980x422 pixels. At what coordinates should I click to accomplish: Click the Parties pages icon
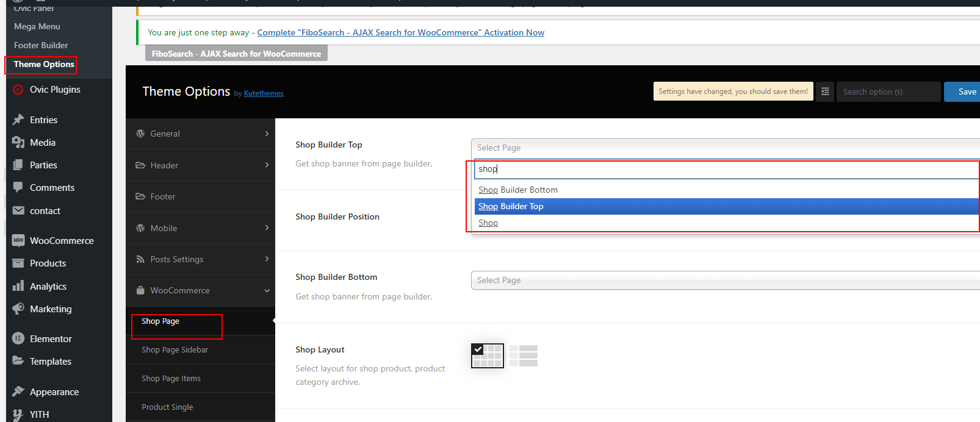(18, 165)
